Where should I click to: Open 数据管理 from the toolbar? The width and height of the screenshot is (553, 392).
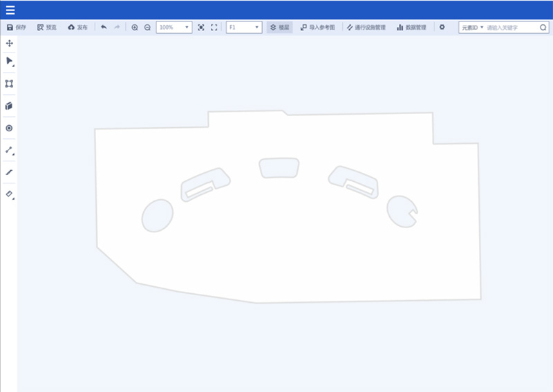click(411, 28)
